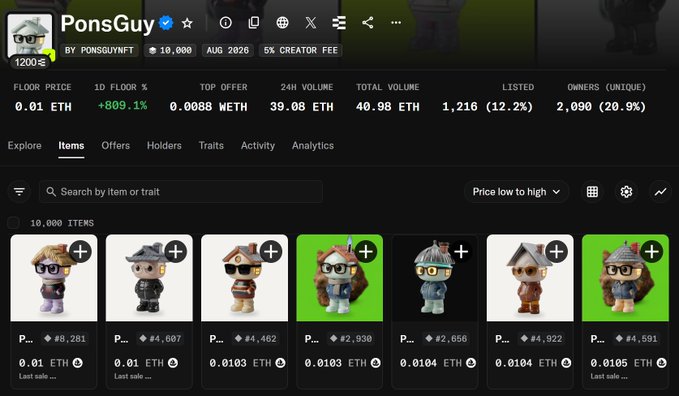Open thumbnail of item #4,922
The image size is (679, 396).
click(530, 278)
